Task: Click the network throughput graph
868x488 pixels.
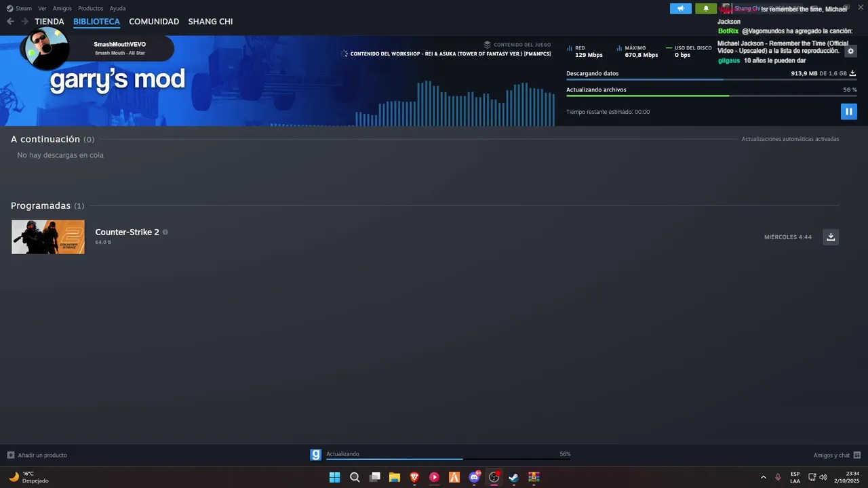Action: 413,103
